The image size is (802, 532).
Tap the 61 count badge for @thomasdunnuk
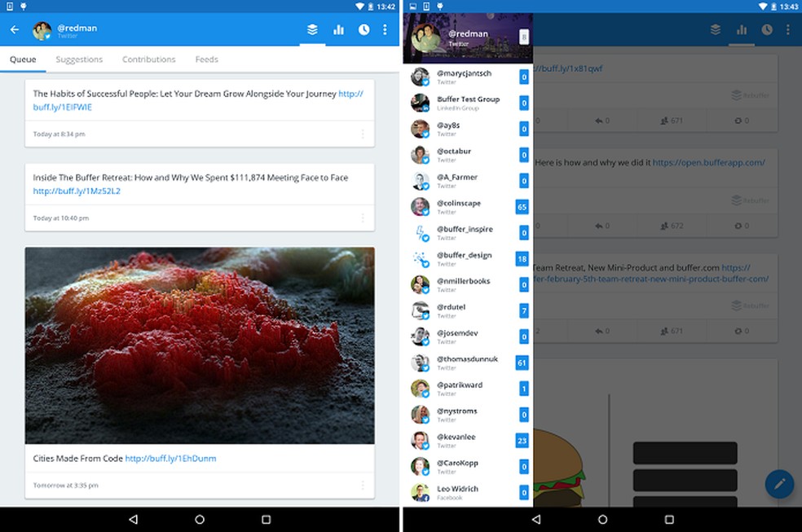click(522, 363)
